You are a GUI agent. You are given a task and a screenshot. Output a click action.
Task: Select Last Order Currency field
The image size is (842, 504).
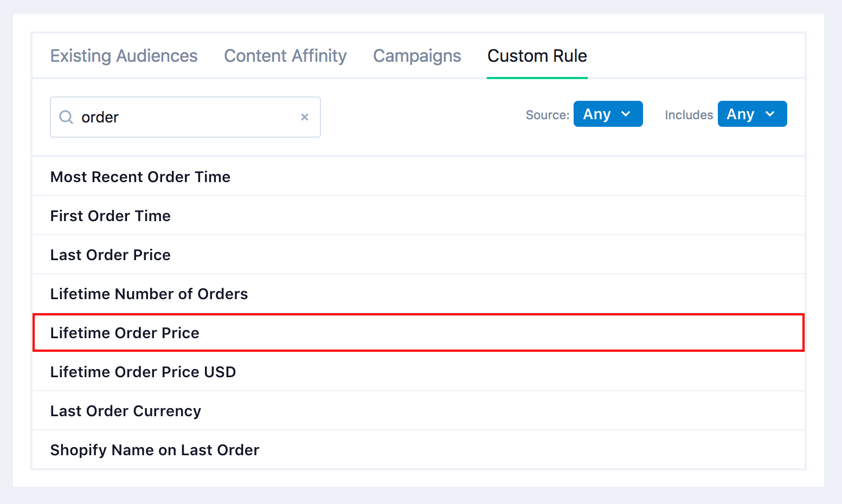(x=126, y=411)
